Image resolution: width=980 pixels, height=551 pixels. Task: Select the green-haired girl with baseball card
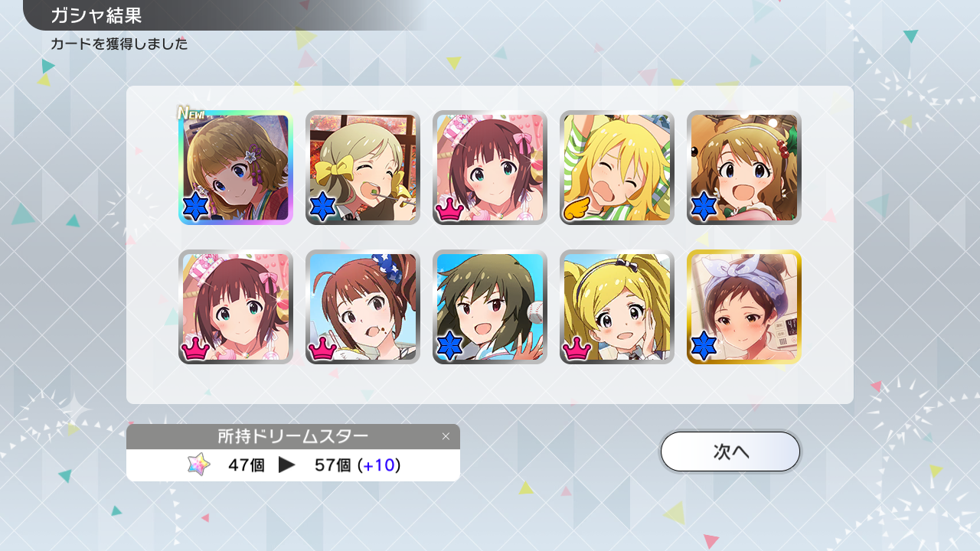490,307
